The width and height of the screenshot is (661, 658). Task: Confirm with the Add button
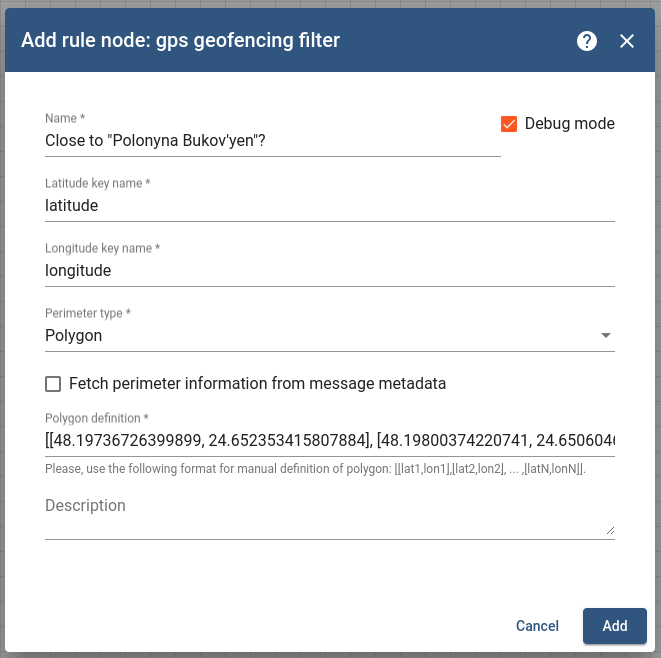point(614,626)
